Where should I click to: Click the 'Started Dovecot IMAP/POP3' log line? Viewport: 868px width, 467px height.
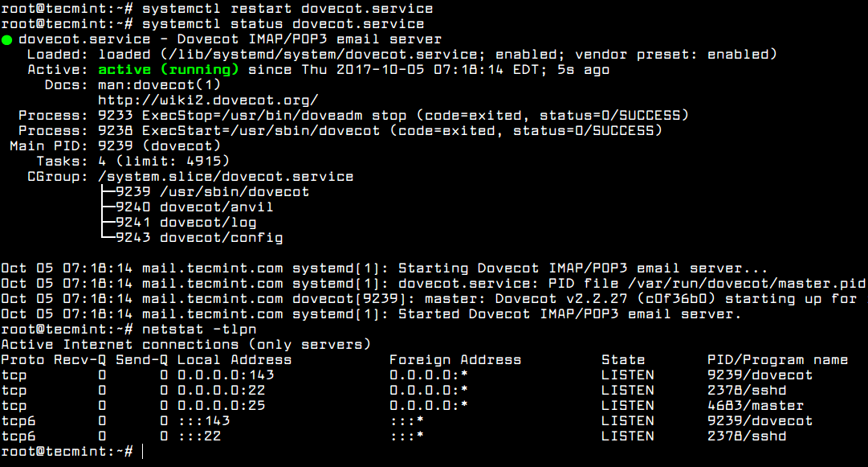tap(371, 314)
